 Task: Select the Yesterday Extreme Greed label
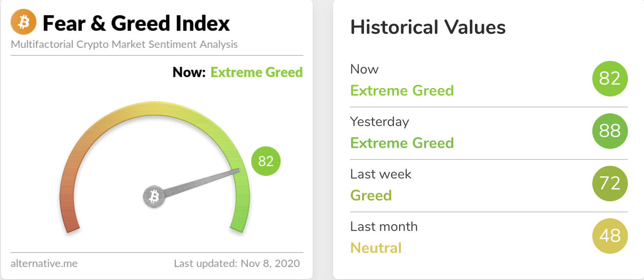[x=402, y=143]
